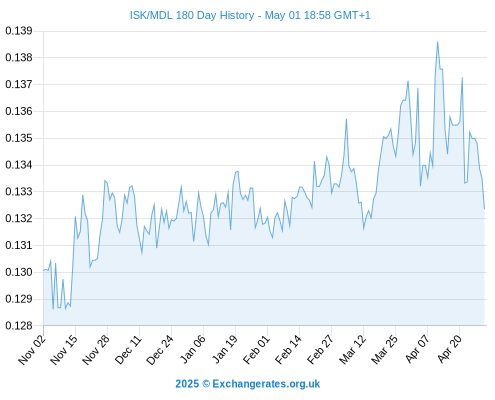Screen dimensions: 495x400
Task: Select the Mar 25 date label
Action: [x=384, y=349]
